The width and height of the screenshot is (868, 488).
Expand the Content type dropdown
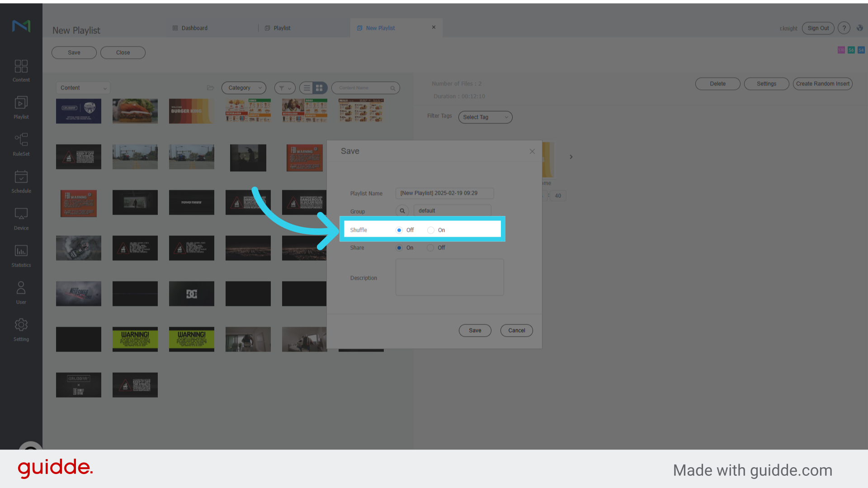[83, 88]
